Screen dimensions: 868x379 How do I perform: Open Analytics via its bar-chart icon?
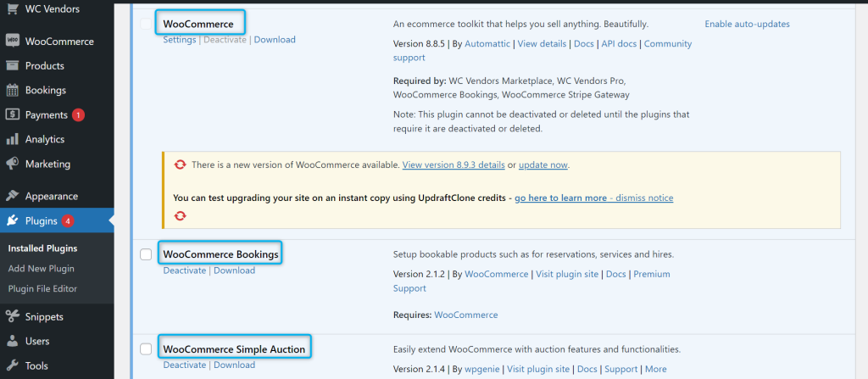13,139
